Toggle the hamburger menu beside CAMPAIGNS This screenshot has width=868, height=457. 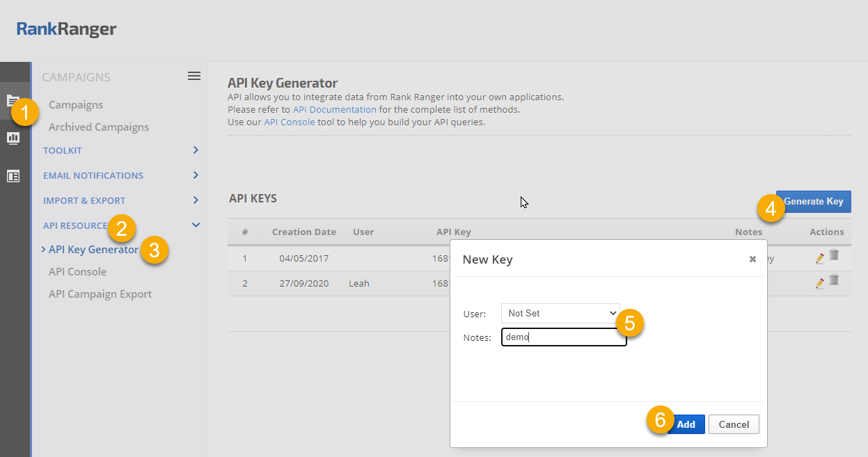[x=194, y=77]
